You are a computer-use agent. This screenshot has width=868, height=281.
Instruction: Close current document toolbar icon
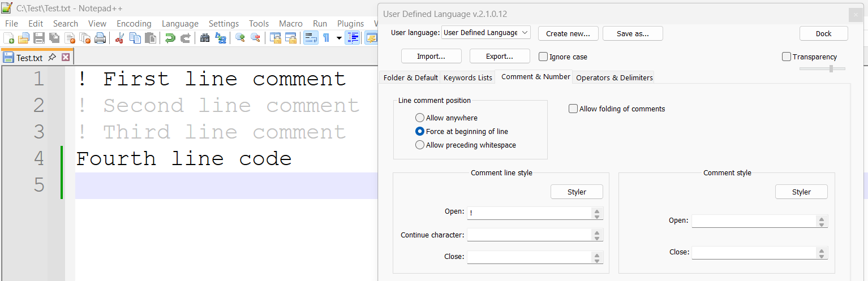70,38
